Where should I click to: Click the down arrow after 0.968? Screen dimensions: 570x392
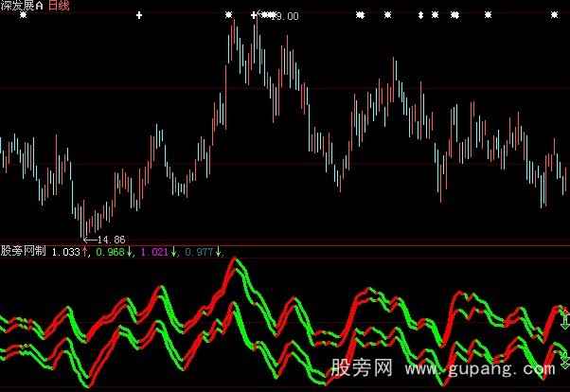tap(129, 251)
